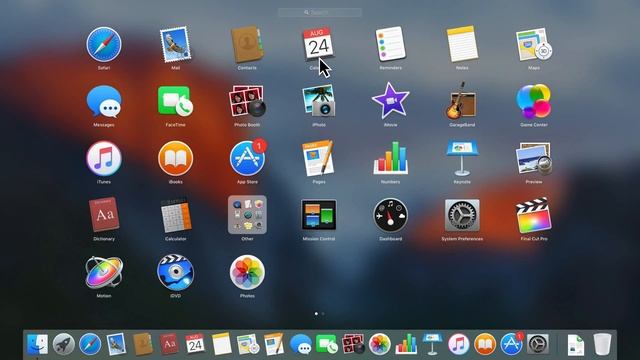640x360 pixels.
Task: Launch iMovie from Launchpad
Action: pos(390,100)
